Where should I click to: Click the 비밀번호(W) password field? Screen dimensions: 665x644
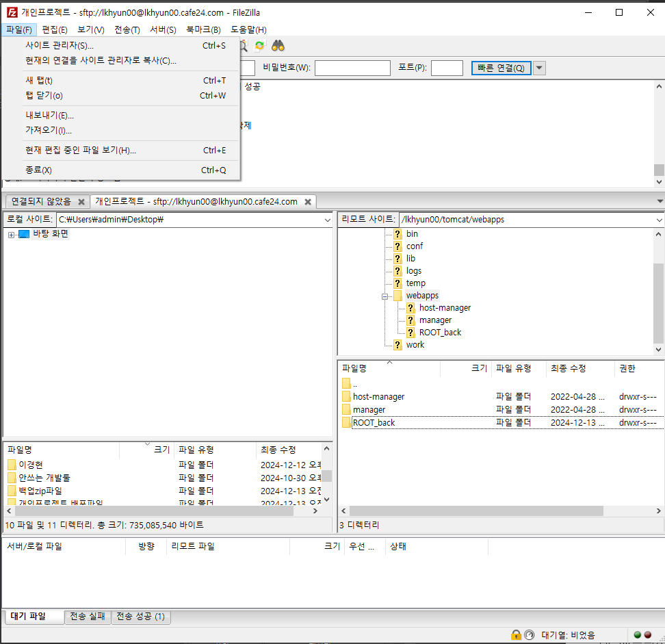[352, 68]
